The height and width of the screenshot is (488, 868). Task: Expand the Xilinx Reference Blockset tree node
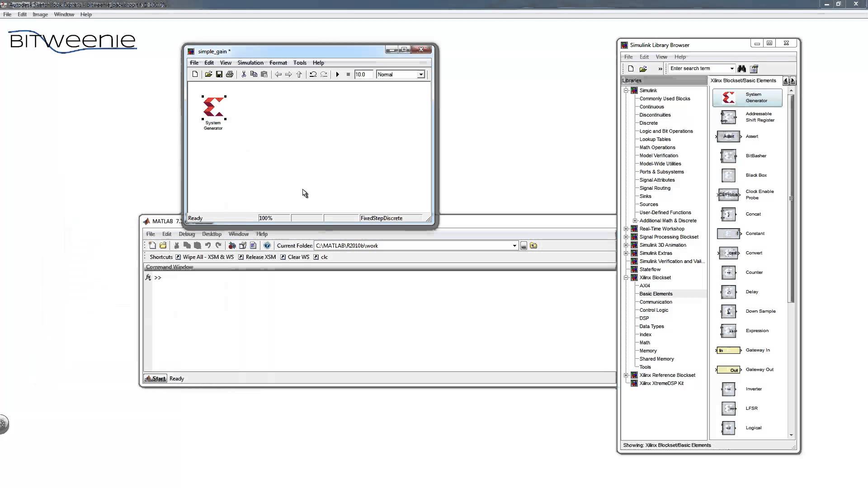click(626, 375)
